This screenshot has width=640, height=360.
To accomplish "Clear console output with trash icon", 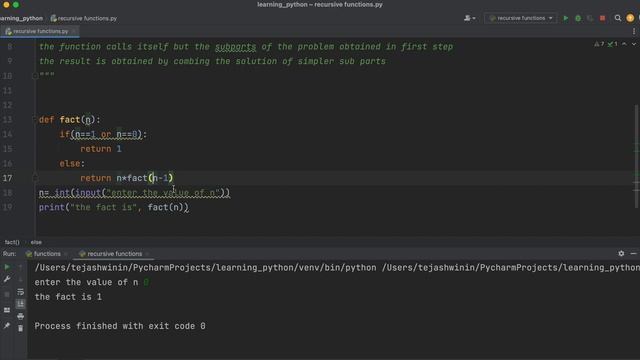I will [20, 328].
